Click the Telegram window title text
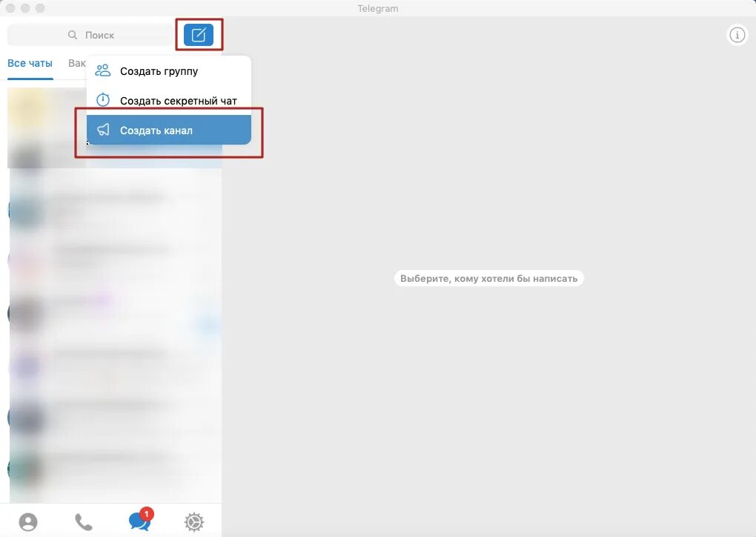This screenshot has height=537, width=756. point(377,8)
